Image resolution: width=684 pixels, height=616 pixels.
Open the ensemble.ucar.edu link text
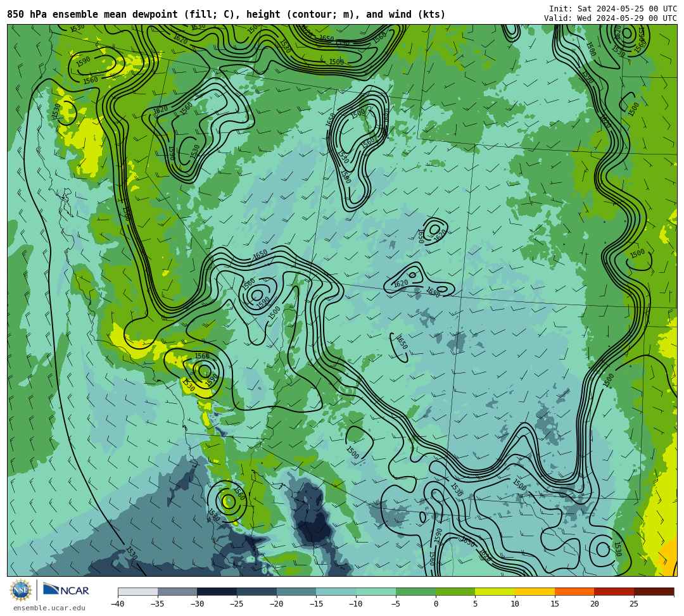49,608
